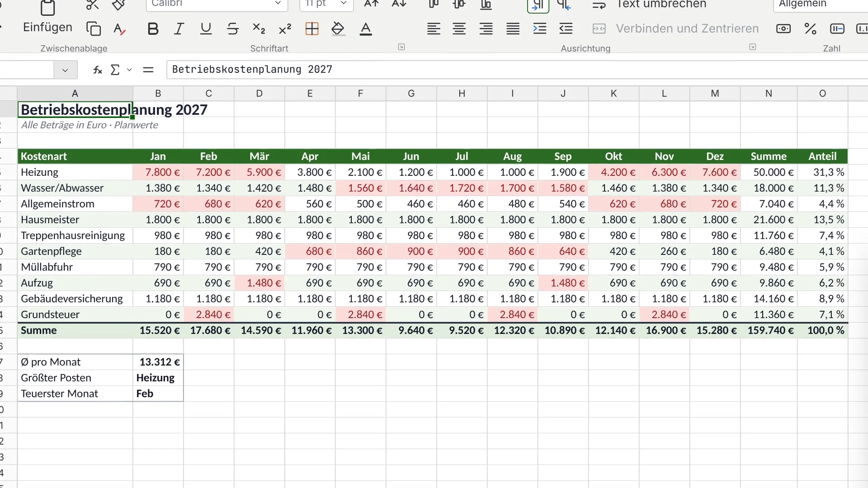Toggle superscript formatting
Viewport: 868px width, 488px height.
point(285,29)
